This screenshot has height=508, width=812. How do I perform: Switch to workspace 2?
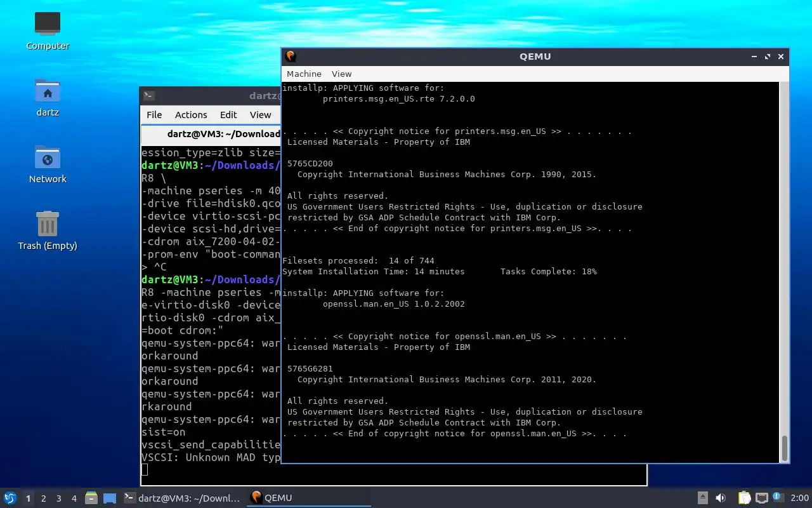point(43,498)
